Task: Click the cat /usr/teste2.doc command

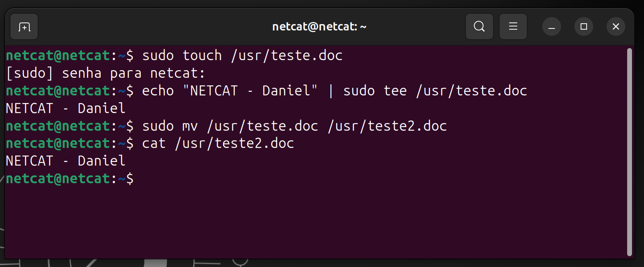Action: point(218,143)
